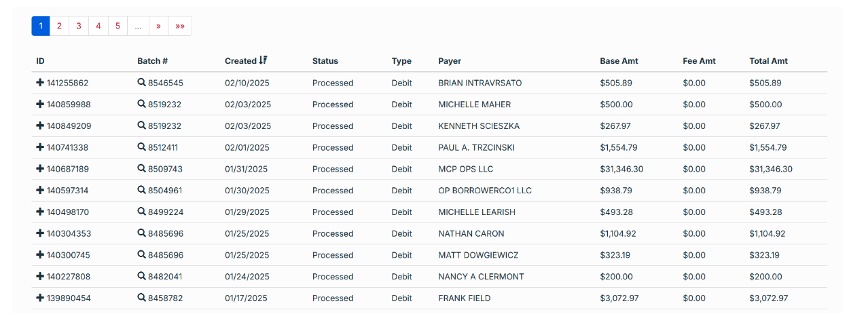This screenshot has width=868, height=329.
Task: Click the search icon next to batch 8458782
Action: [141, 298]
